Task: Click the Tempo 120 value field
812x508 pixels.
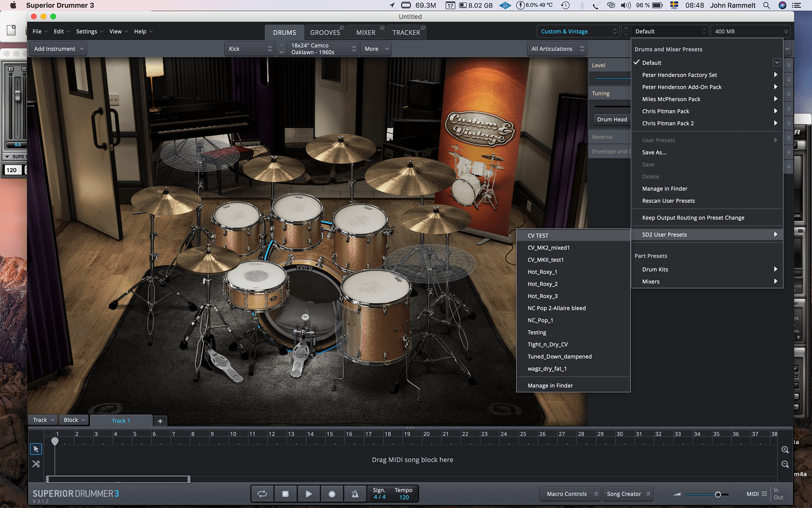Action: point(404,497)
